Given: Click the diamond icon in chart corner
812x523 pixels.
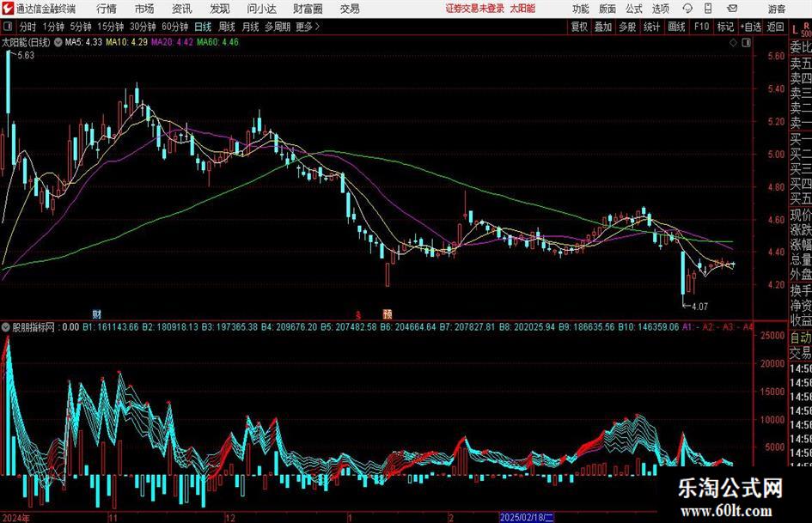Looking at the screenshot, I should pyautogui.click(x=733, y=42).
